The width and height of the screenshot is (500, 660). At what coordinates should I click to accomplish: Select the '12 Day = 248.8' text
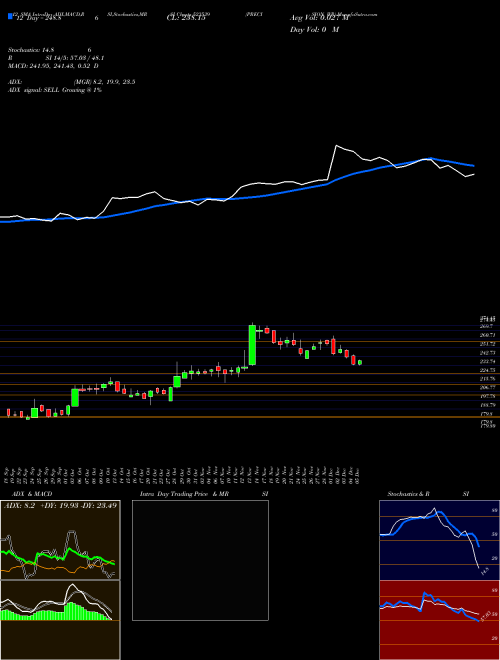click(37, 18)
